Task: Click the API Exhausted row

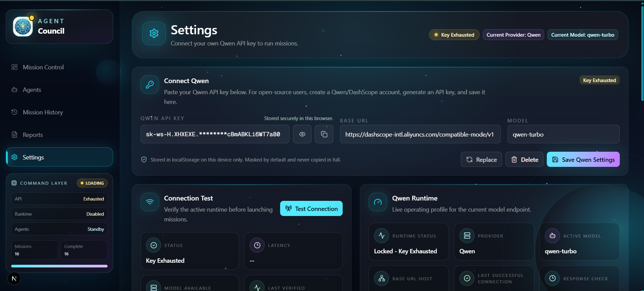Action: tap(59, 199)
